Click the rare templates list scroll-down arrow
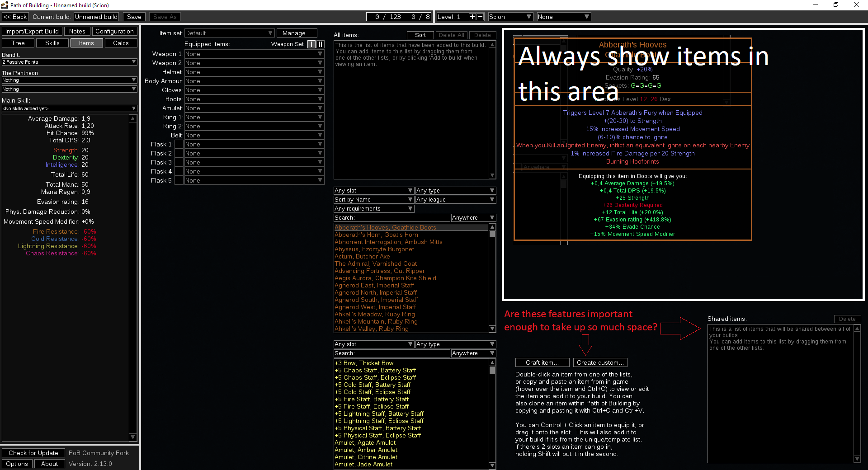868x470 pixels. 492,465
